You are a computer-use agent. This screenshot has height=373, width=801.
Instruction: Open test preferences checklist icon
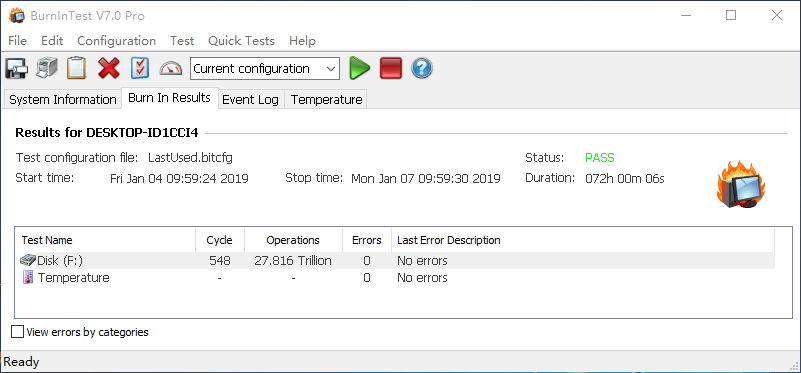139,68
